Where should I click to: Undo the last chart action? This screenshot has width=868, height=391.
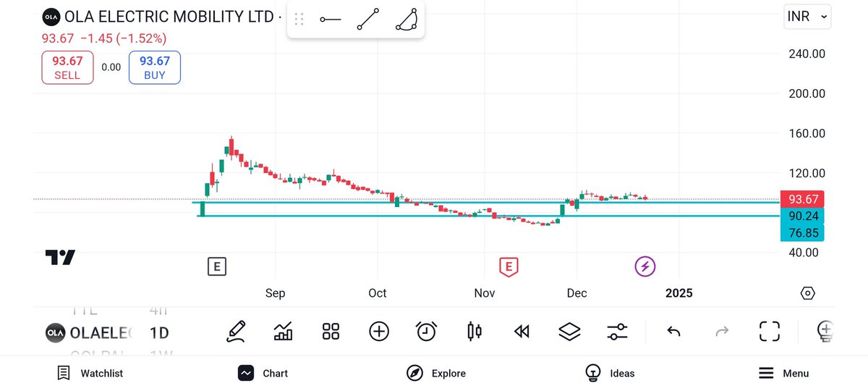[673, 332]
